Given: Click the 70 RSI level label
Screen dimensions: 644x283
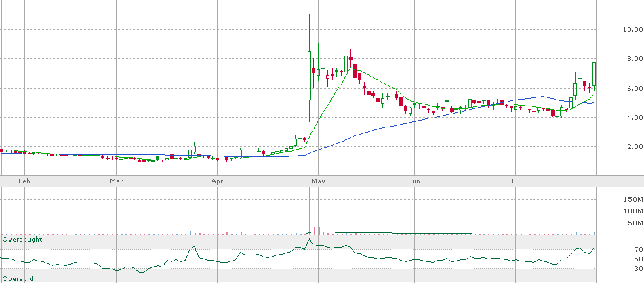Looking at the screenshot, I should pyautogui.click(x=638, y=249).
